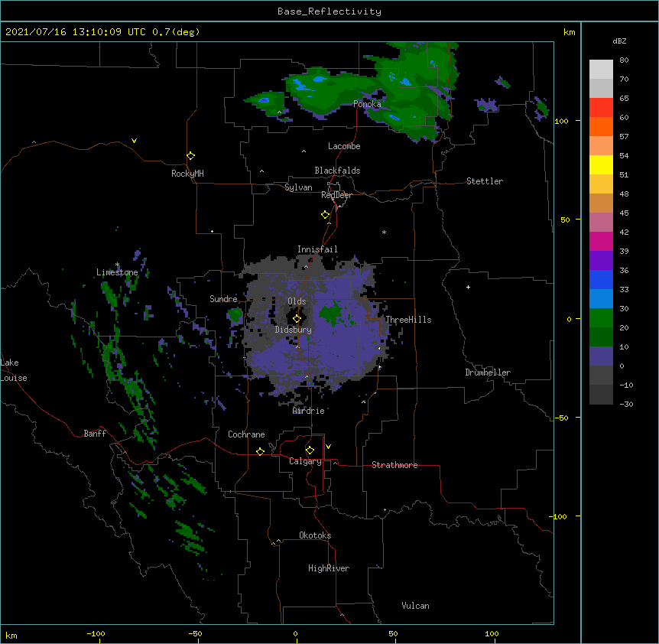
Task: Select the magenta 39-42 dBZ legend swatch
Action: pos(601,241)
